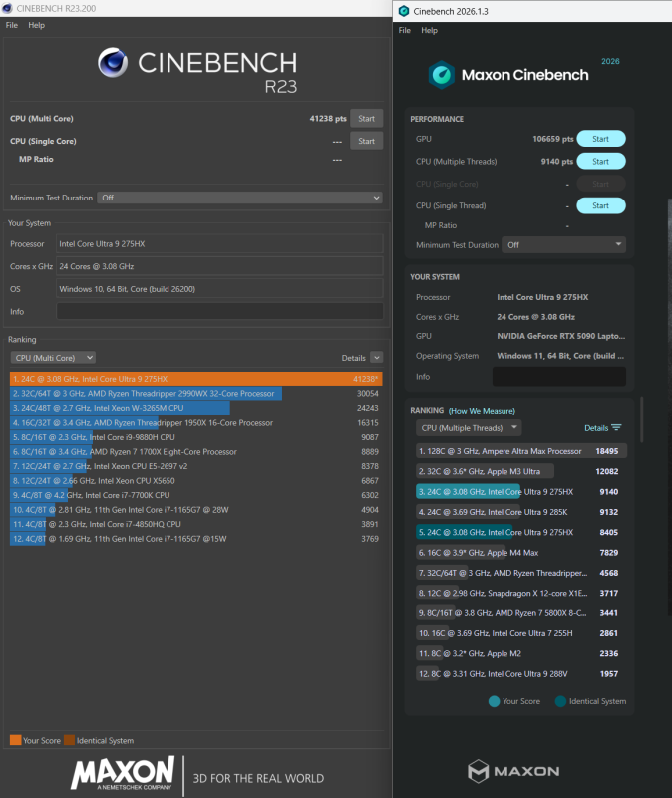Click the teal Your Score legend dot
The height and width of the screenshot is (798, 672).
point(494,701)
